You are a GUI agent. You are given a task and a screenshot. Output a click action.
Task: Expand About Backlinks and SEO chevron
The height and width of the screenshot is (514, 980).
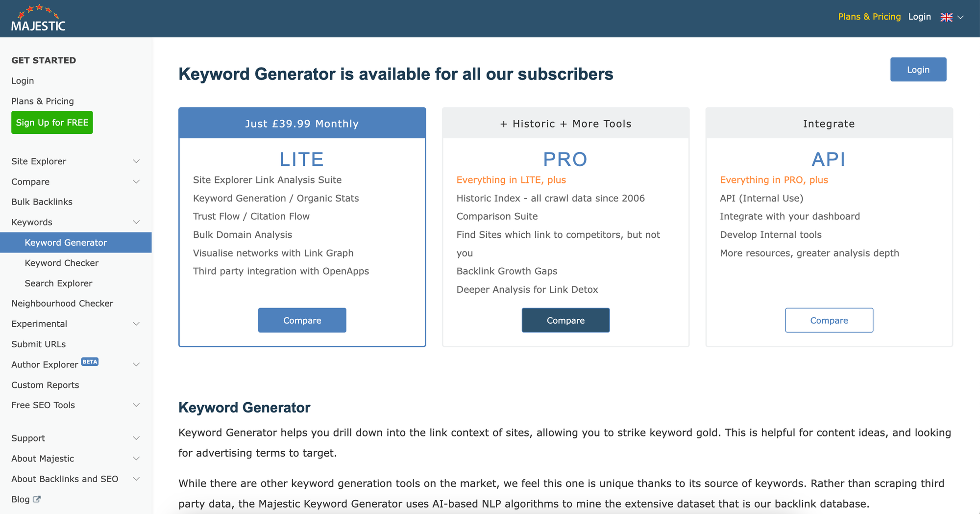click(x=136, y=479)
